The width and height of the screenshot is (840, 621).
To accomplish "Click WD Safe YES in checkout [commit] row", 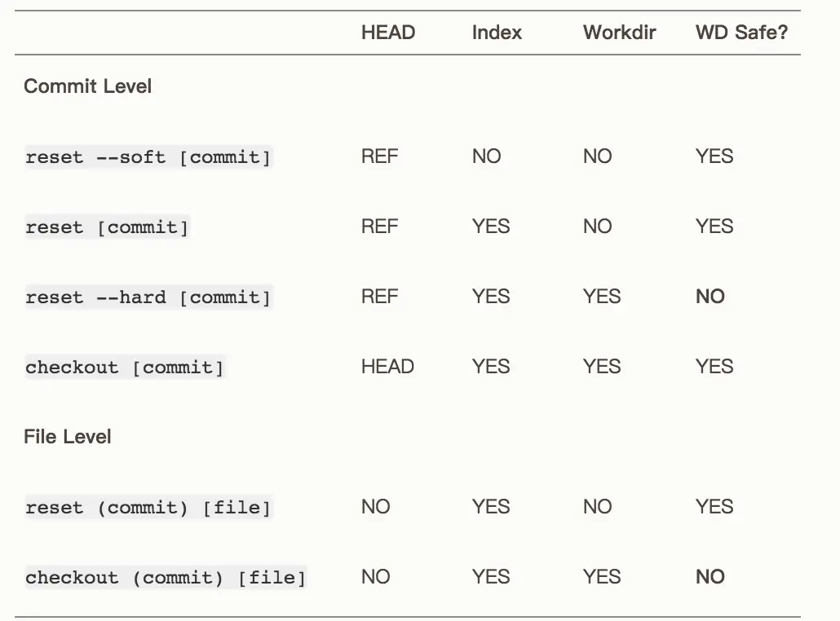I will click(714, 367).
